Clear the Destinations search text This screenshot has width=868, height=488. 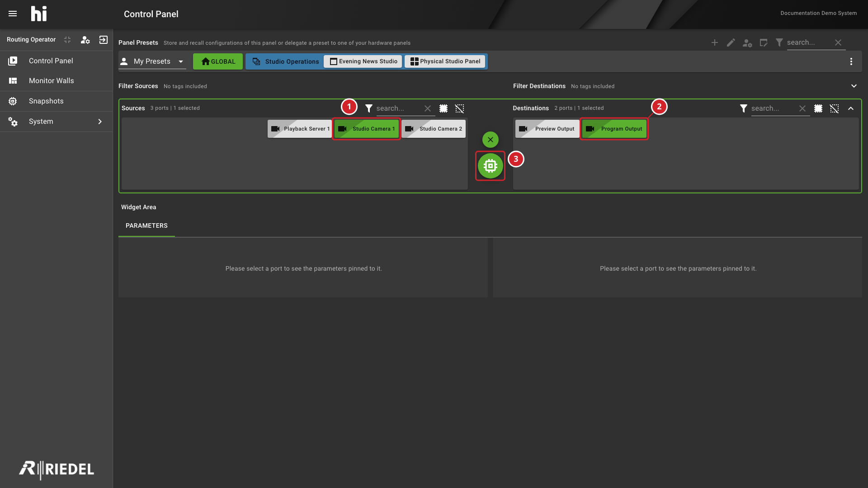802,108
